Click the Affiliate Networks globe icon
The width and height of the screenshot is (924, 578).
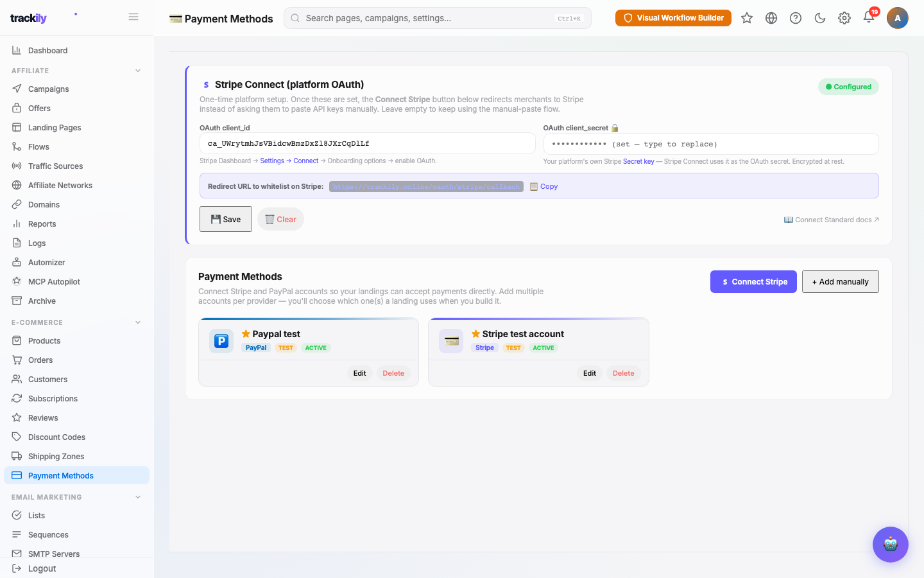(x=17, y=185)
